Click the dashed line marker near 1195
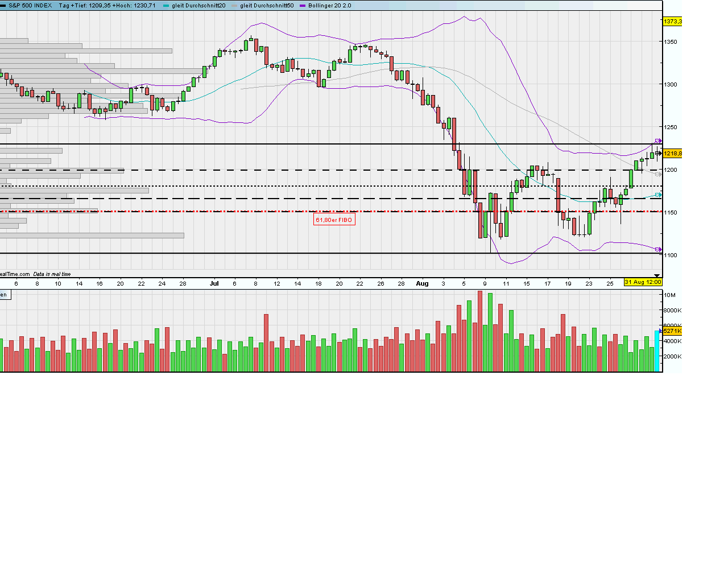The height and width of the screenshot is (561, 728). (659, 174)
